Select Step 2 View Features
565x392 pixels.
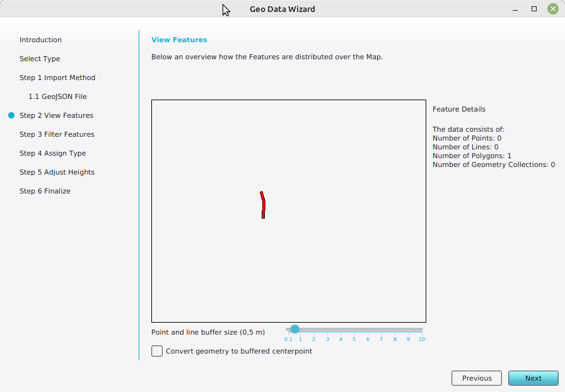[56, 115]
